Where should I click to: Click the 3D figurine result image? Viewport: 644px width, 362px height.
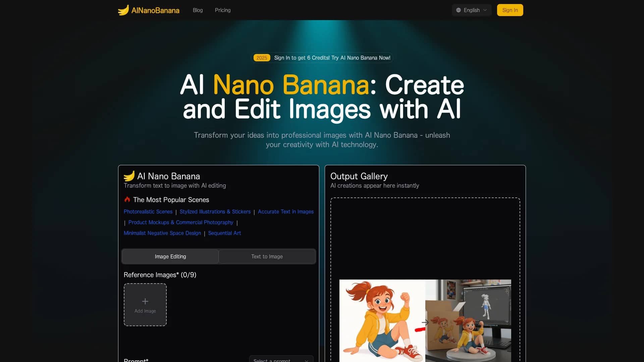click(x=468, y=321)
